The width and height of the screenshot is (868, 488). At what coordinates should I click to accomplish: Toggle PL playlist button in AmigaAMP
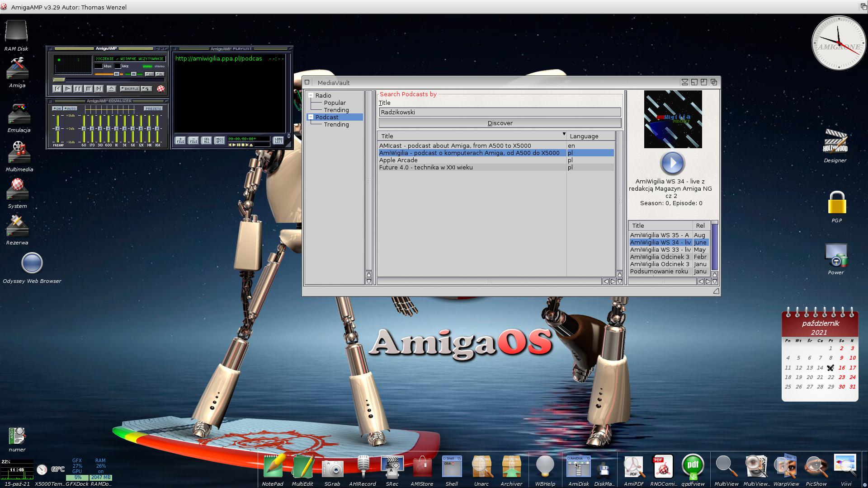pos(160,74)
